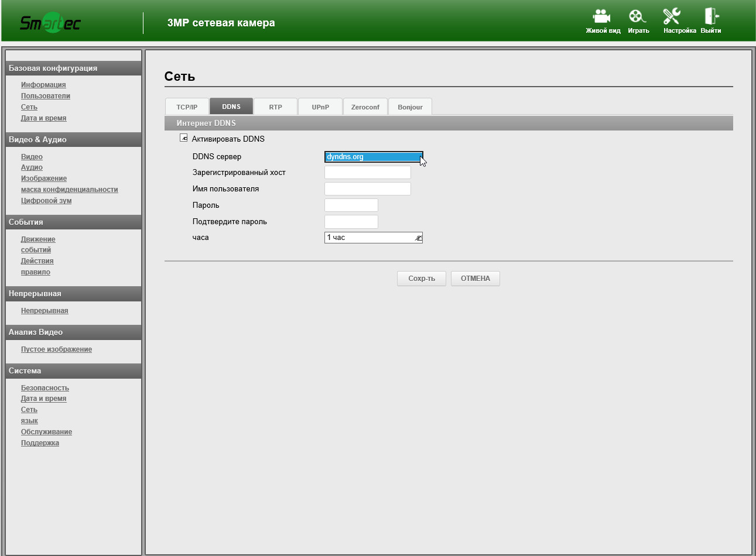Click the Анализ Видео section header
756x556 pixels.
73,332
